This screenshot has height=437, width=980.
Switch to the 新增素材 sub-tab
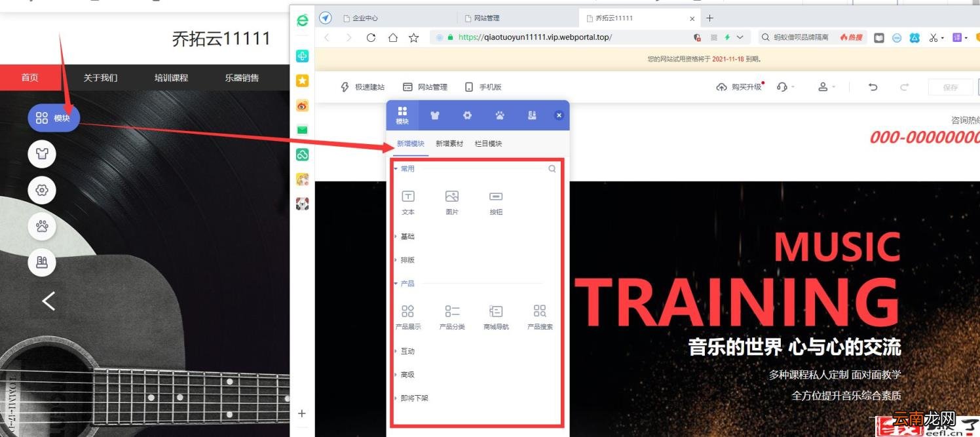(449, 143)
